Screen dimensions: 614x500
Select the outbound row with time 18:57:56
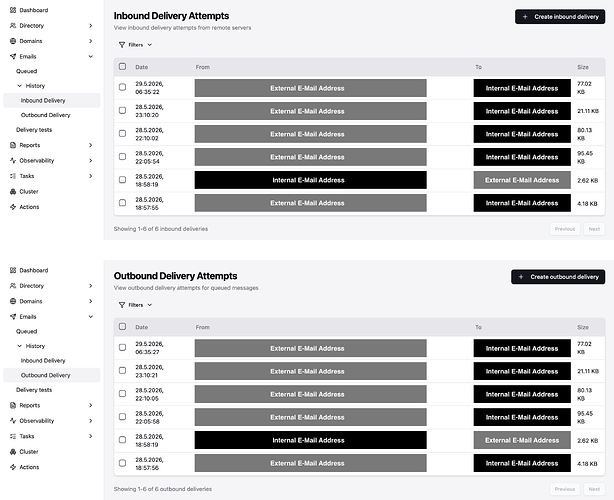123,463
